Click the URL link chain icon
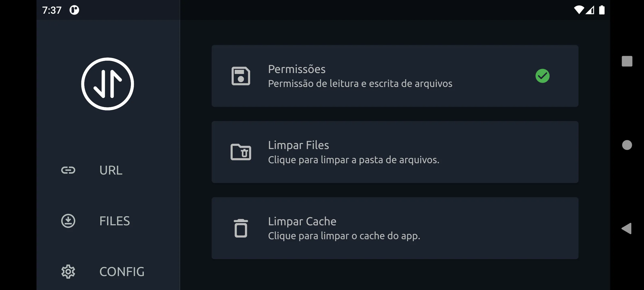 coord(68,170)
